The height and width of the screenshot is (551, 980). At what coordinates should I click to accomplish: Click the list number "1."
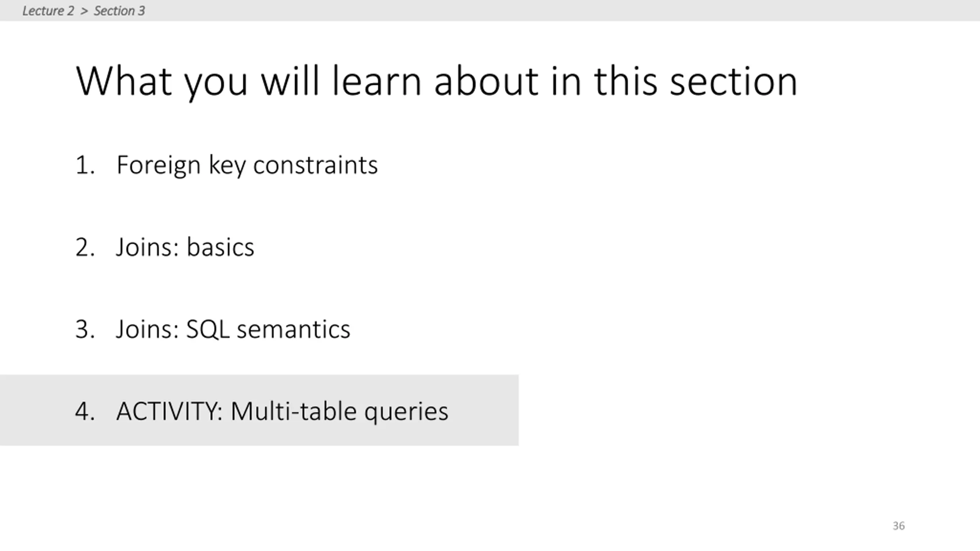click(85, 165)
